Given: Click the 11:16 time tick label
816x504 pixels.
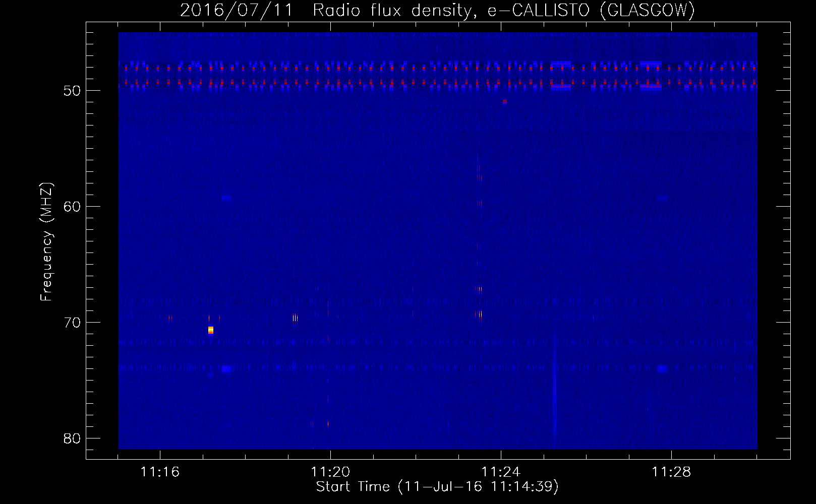Looking at the screenshot, I should (x=160, y=472).
